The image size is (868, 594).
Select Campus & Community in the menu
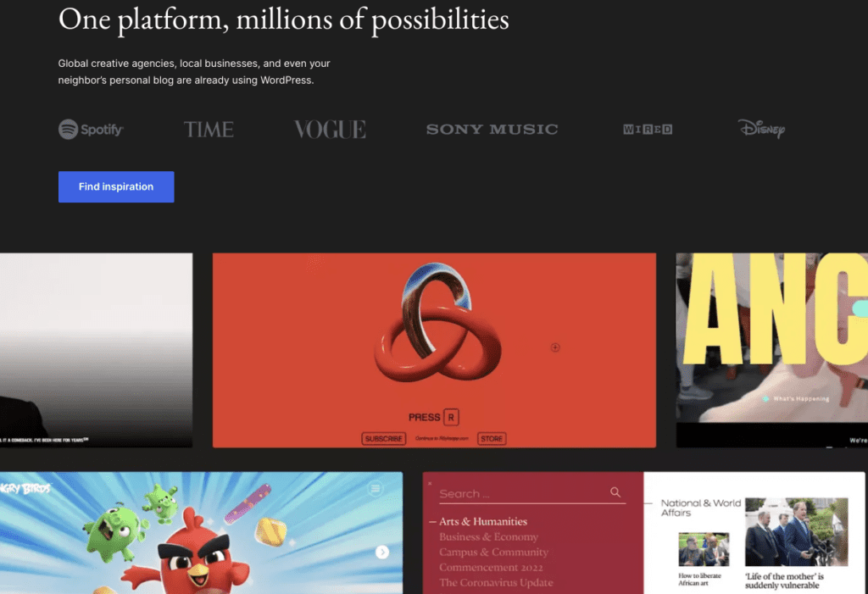(x=494, y=552)
